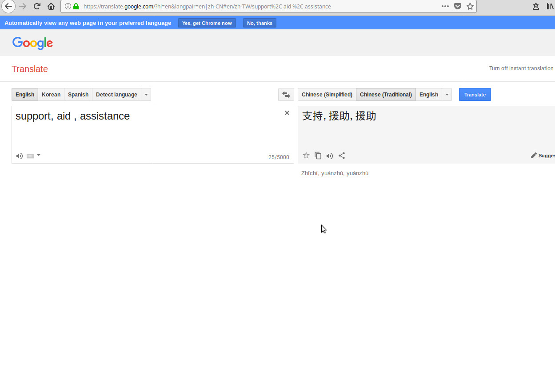The height and width of the screenshot is (392, 555).
Task: Open input tools dropdown next to keyboard
Action: coord(39,156)
